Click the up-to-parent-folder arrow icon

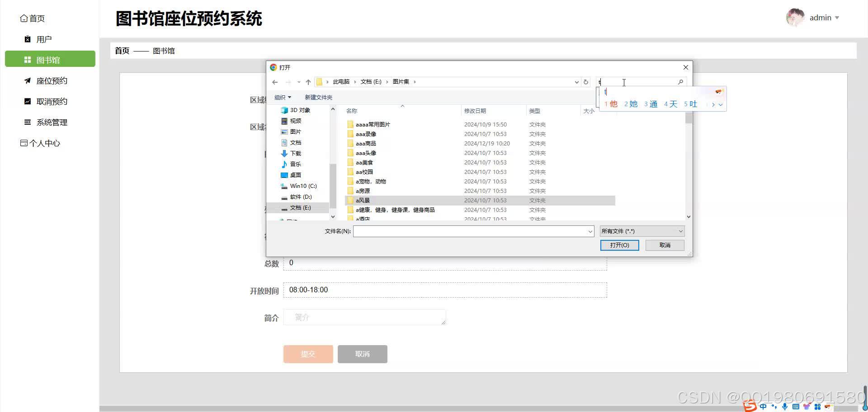pos(308,82)
